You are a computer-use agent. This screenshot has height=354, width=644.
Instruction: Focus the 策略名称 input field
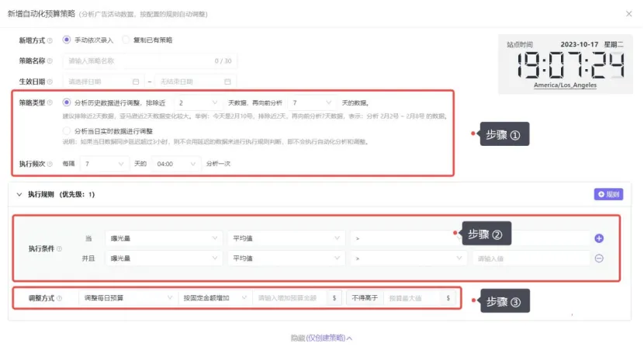coord(150,61)
